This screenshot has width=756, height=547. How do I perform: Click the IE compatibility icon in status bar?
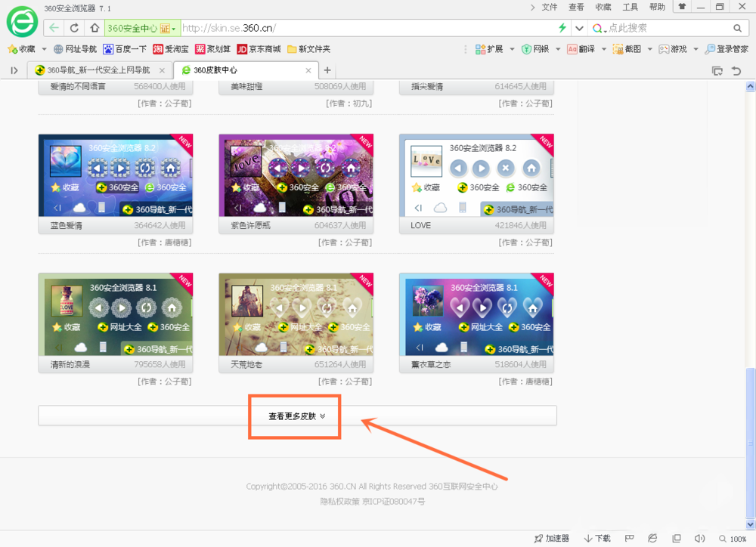pyautogui.click(x=652, y=539)
